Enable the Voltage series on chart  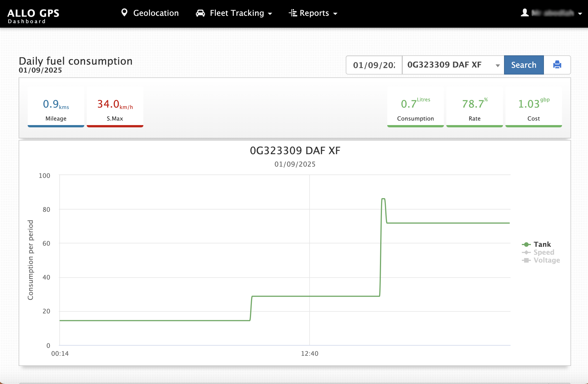(x=546, y=260)
